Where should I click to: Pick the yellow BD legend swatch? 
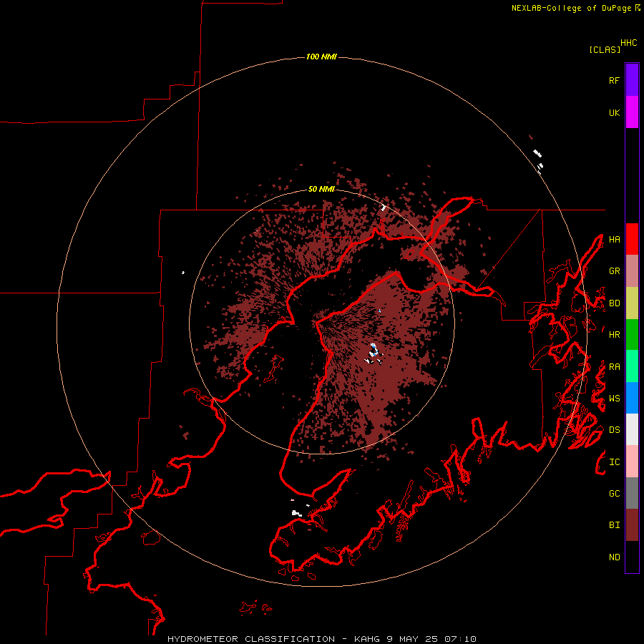click(x=632, y=303)
